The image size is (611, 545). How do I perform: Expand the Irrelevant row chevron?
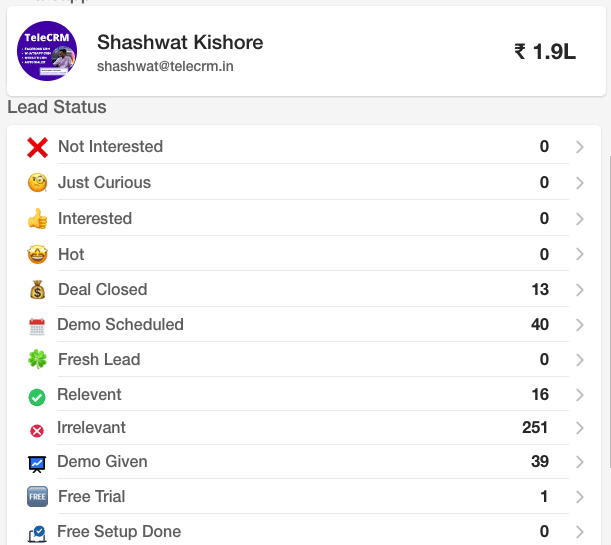[x=579, y=428]
